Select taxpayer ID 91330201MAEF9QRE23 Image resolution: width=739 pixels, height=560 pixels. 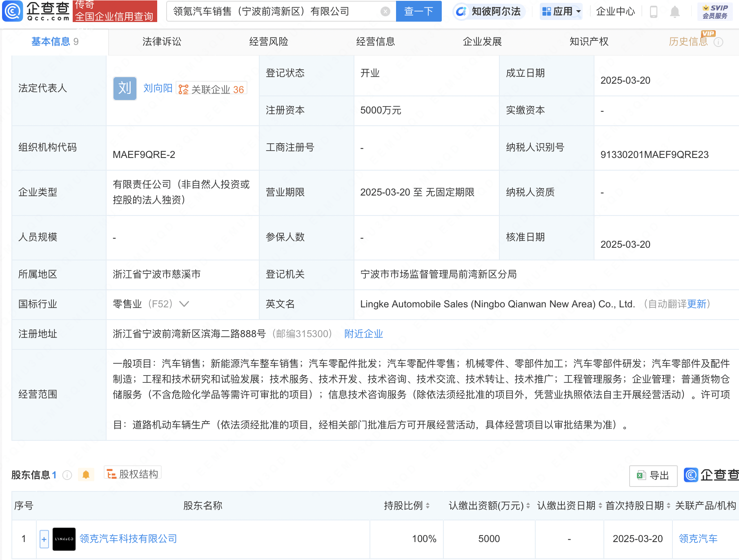(654, 155)
